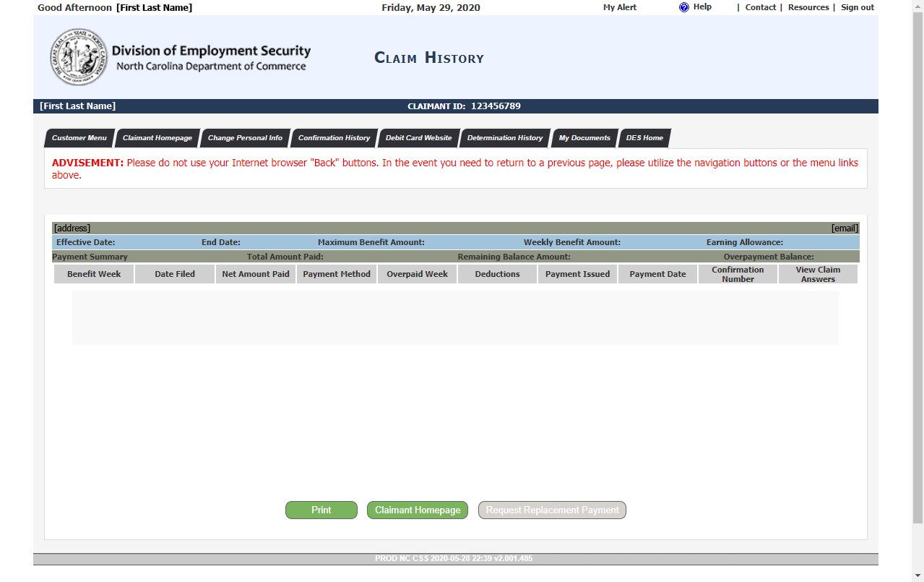Click the North Carolina state seal logo

(79, 58)
